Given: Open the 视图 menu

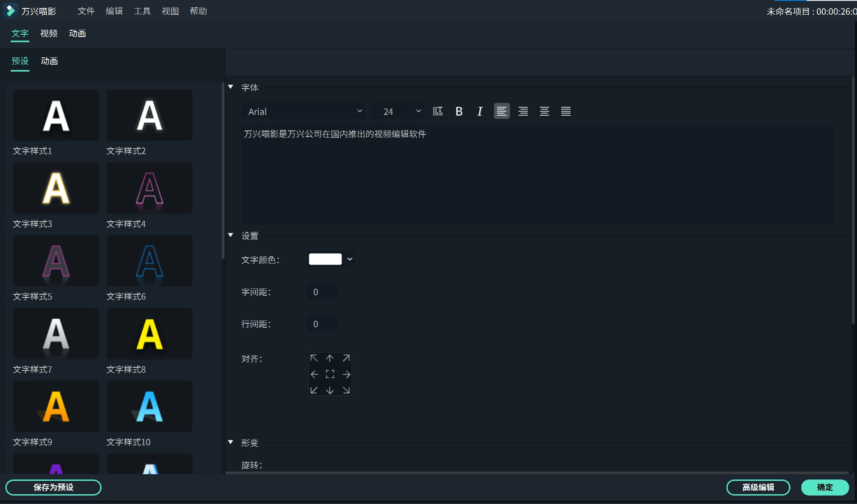Looking at the screenshot, I should click(x=170, y=11).
